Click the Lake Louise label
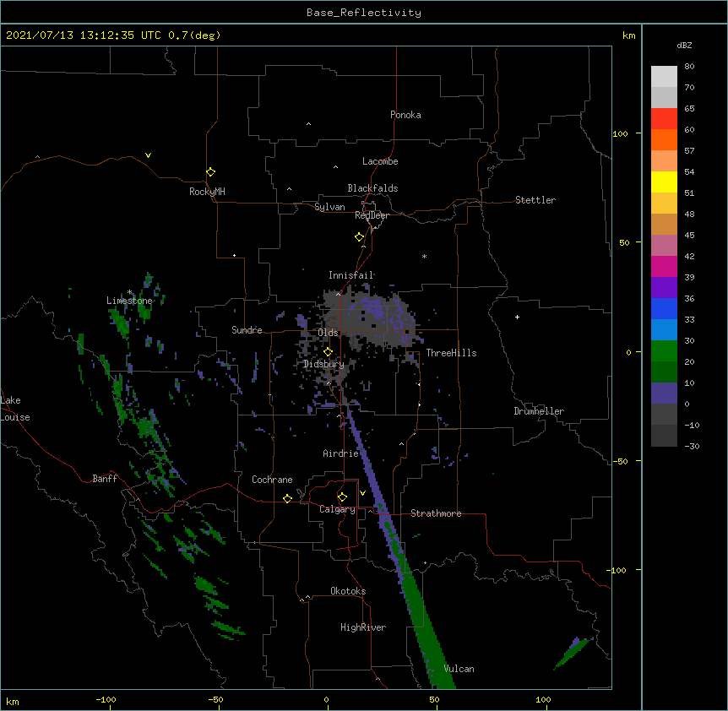 coord(15,409)
